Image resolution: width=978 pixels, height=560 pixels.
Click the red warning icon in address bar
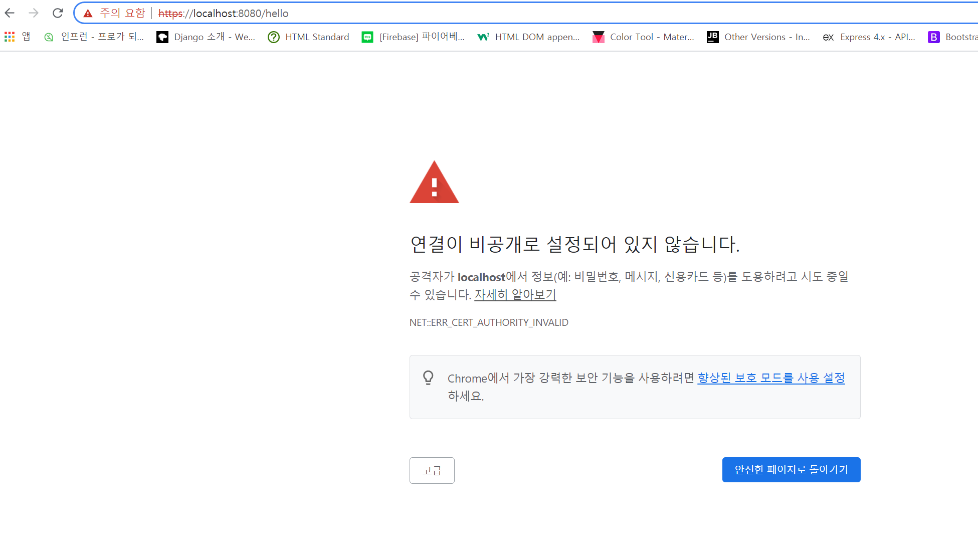click(88, 14)
